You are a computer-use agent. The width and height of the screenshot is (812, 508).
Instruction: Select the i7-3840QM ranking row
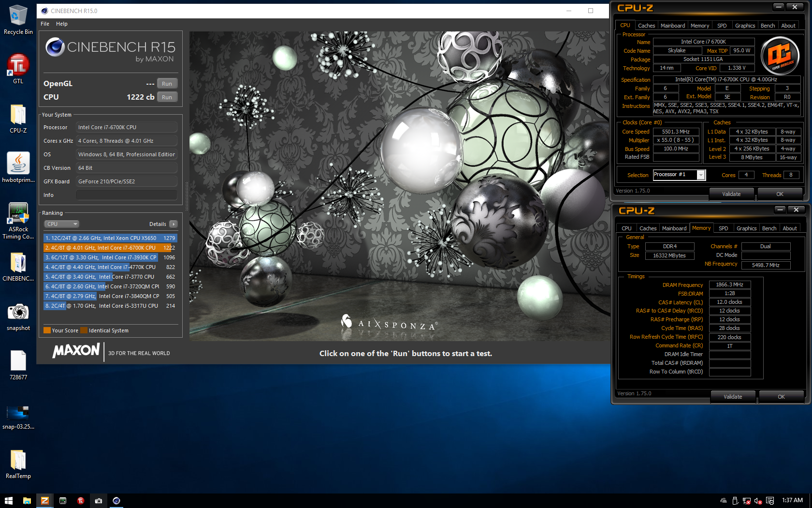pyautogui.click(x=110, y=296)
